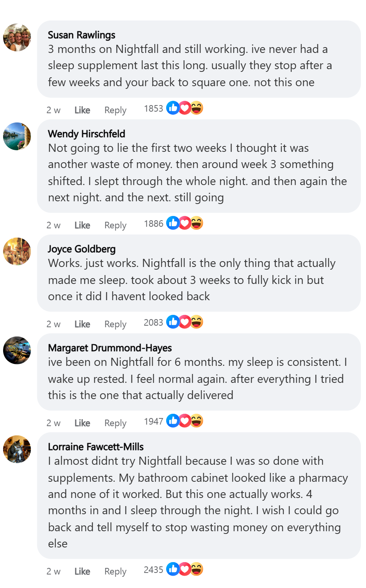Open reaction icons beside 2435 count

[185, 569]
